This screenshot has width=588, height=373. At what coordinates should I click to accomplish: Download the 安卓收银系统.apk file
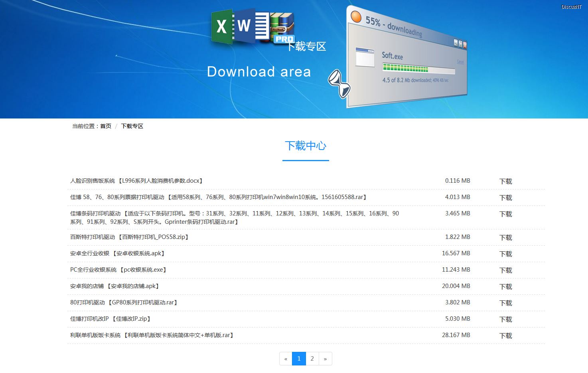coord(505,254)
